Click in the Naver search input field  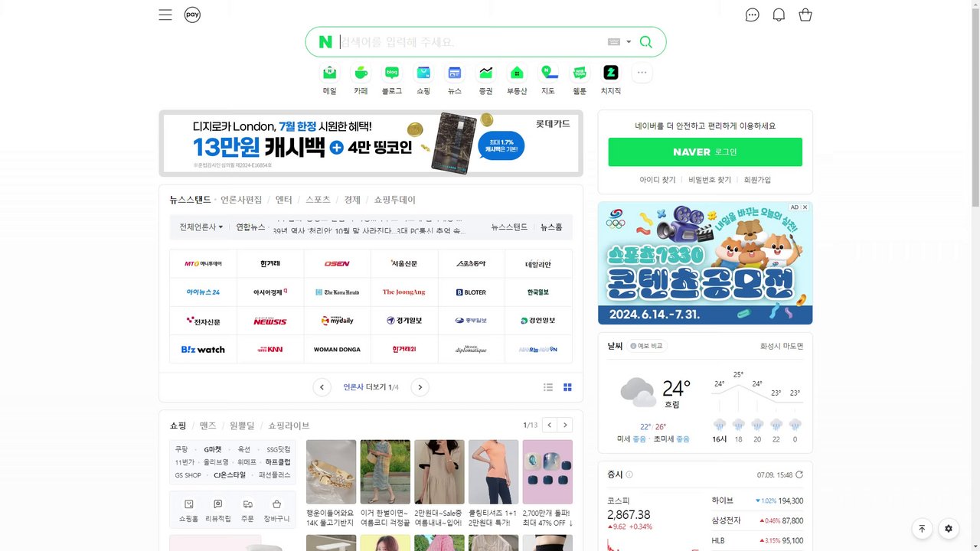[x=471, y=42]
